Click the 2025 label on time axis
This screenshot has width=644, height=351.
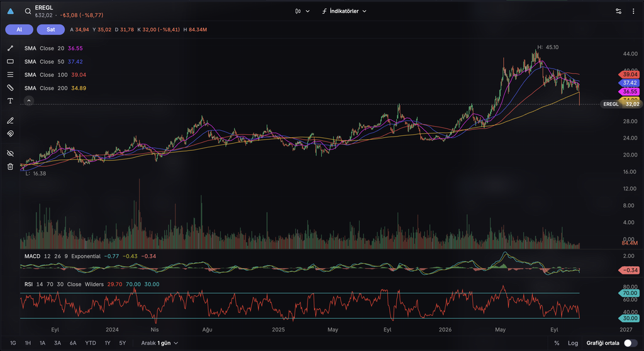(278, 330)
